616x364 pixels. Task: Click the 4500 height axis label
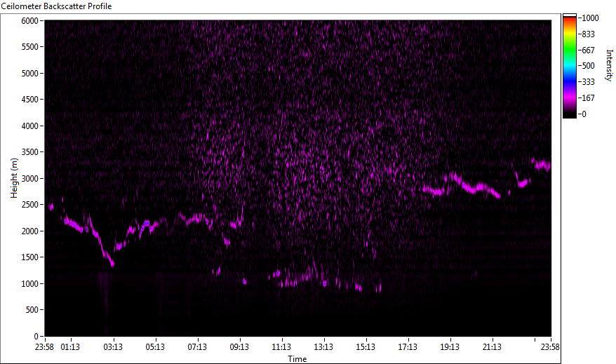pos(30,100)
